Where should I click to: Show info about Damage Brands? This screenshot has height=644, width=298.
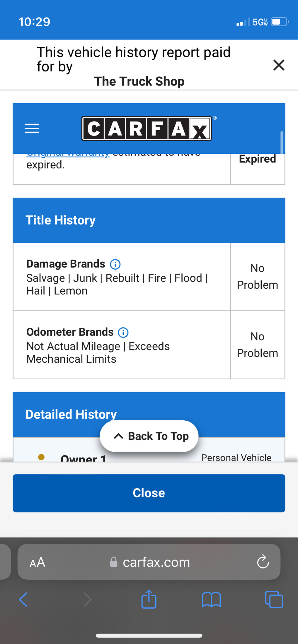pos(115,264)
